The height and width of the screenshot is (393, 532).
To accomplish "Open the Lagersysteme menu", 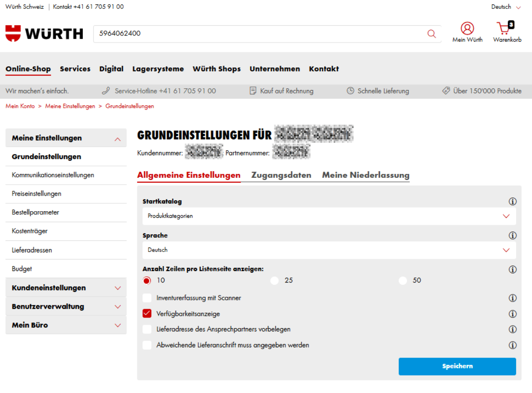I will [x=158, y=69].
